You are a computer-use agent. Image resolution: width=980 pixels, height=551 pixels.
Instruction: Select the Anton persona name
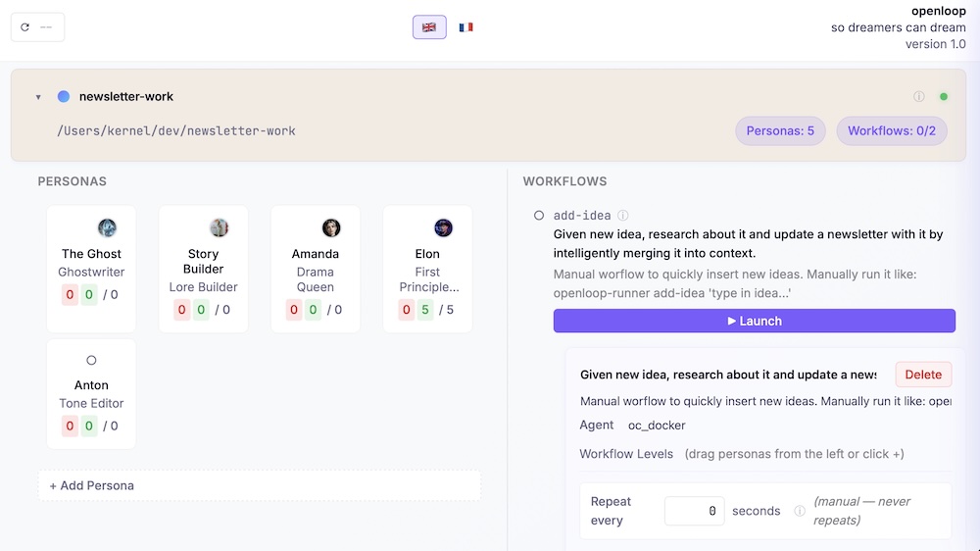[x=91, y=385]
